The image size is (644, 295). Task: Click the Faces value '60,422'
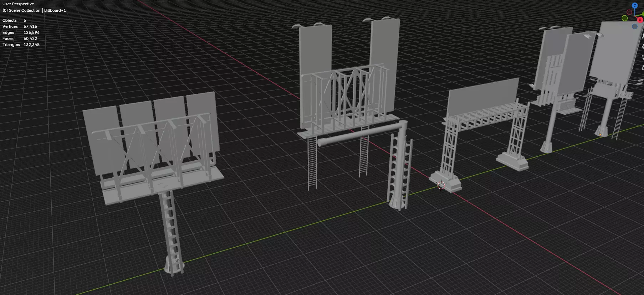point(30,38)
